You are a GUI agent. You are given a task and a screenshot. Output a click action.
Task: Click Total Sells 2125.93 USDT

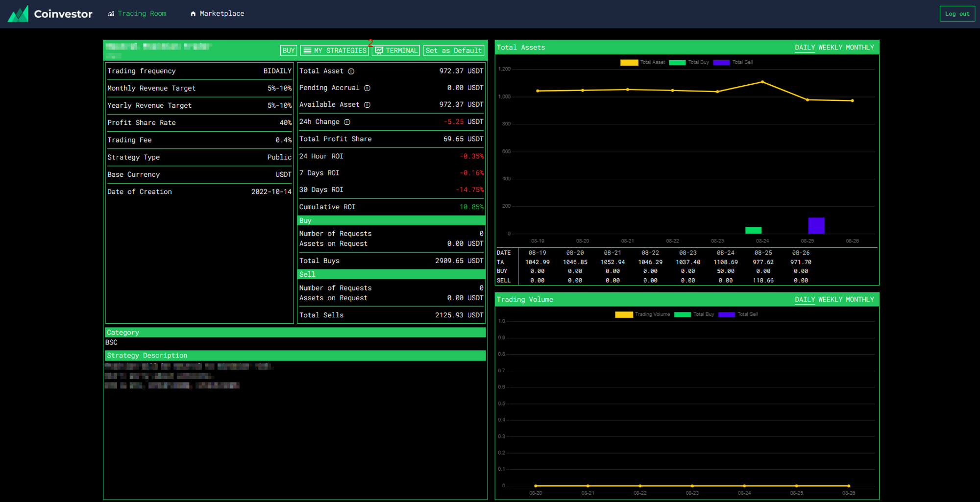coord(459,315)
